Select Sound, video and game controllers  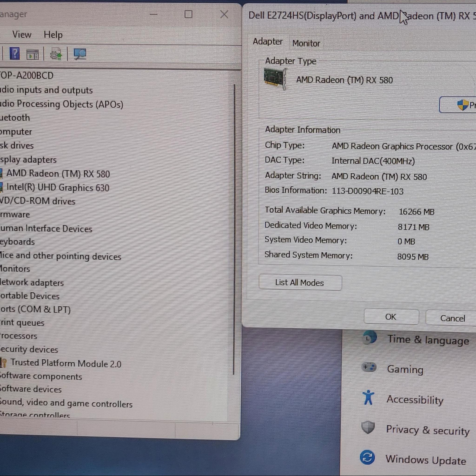click(66, 403)
